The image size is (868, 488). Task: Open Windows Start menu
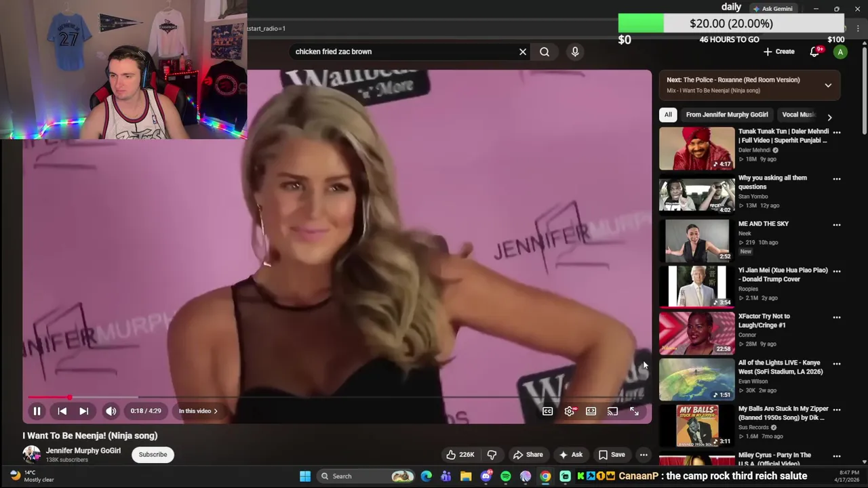[305, 476]
